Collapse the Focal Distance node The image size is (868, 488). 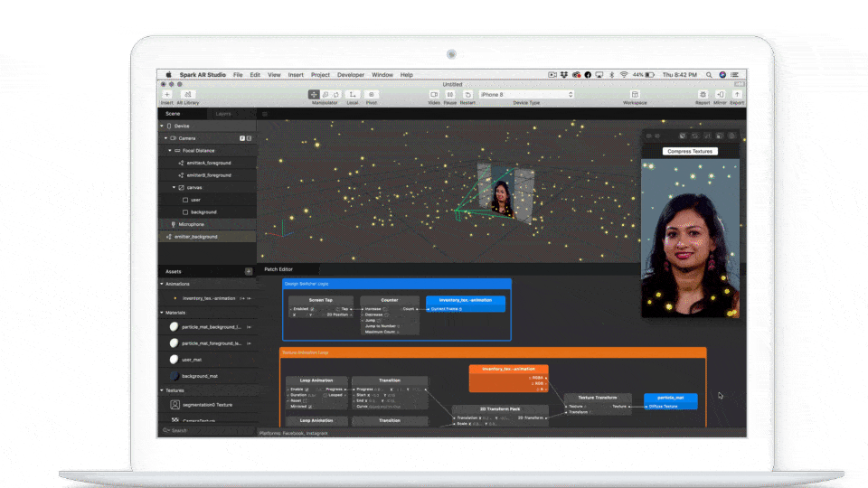tap(170, 151)
